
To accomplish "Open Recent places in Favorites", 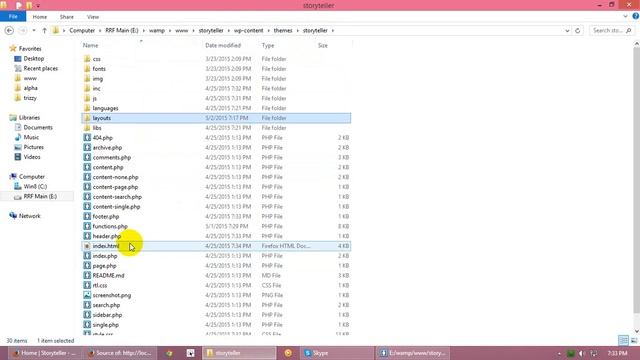I will click(x=40, y=69).
